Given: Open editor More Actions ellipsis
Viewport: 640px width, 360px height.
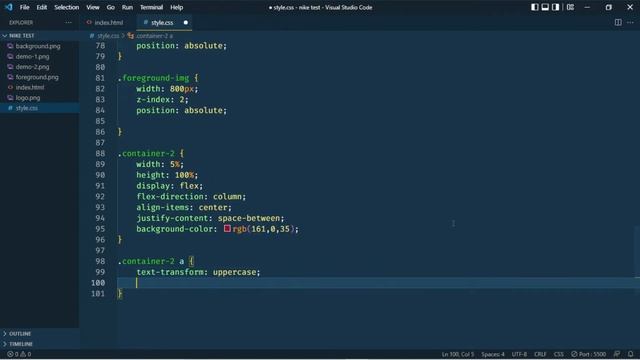Looking at the screenshot, I should pyautogui.click(x=630, y=22).
